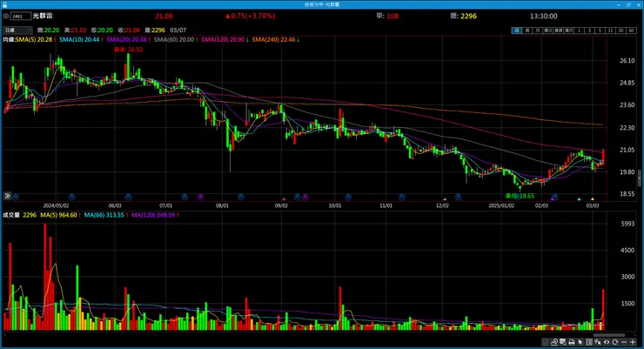
Task: Select the 3-minute period tab
Action: click(x=589, y=30)
